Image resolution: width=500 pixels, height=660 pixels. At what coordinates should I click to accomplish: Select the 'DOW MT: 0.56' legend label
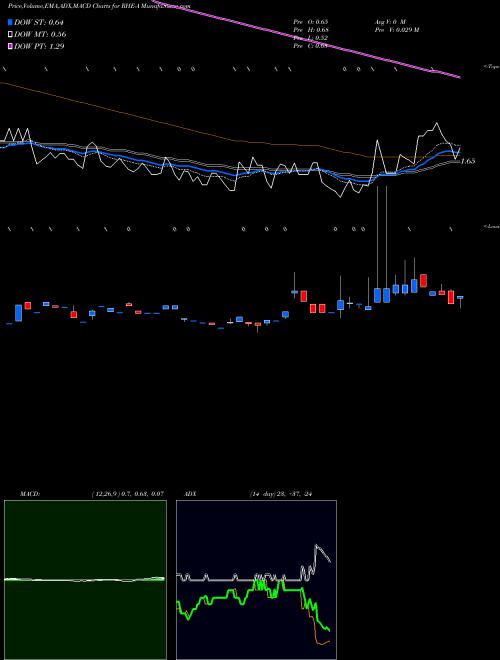(40, 35)
